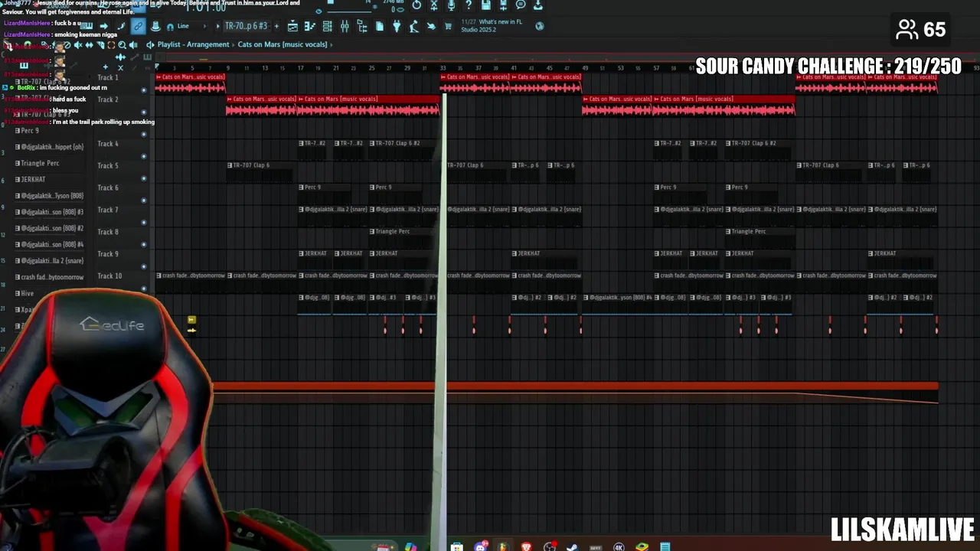Click the chat bubble icon in top bar
This screenshot has width=980, height=551.
521,5
